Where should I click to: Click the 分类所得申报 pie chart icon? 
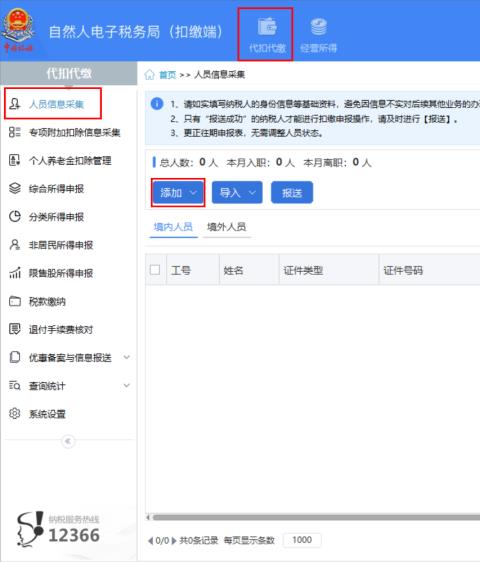coord(14,216)
